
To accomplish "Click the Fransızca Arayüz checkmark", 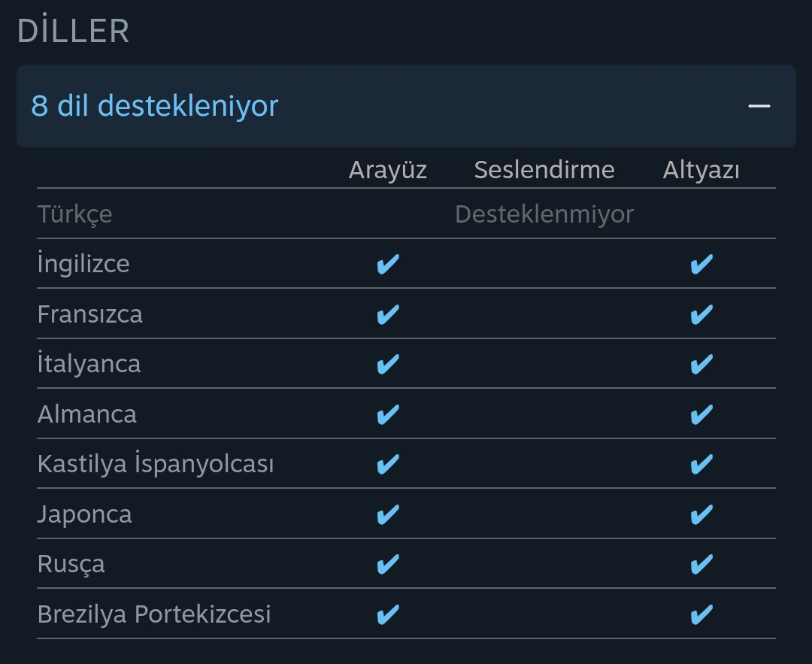I will pyautogui.click(x=387, y=314).
